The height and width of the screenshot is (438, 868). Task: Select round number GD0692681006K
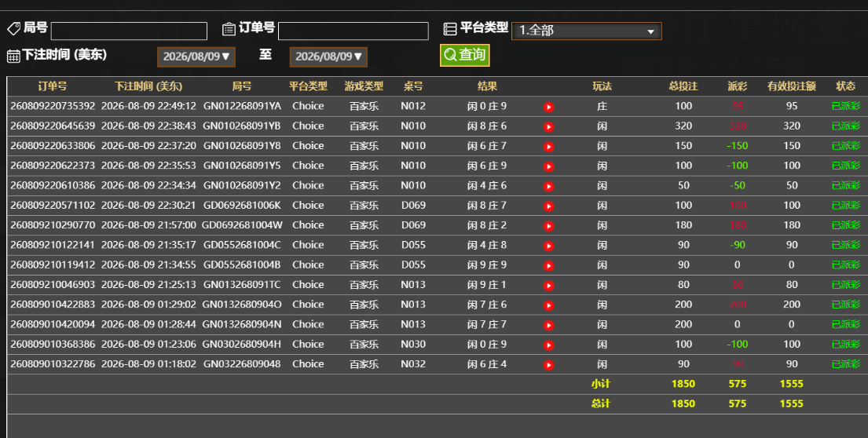242,205
